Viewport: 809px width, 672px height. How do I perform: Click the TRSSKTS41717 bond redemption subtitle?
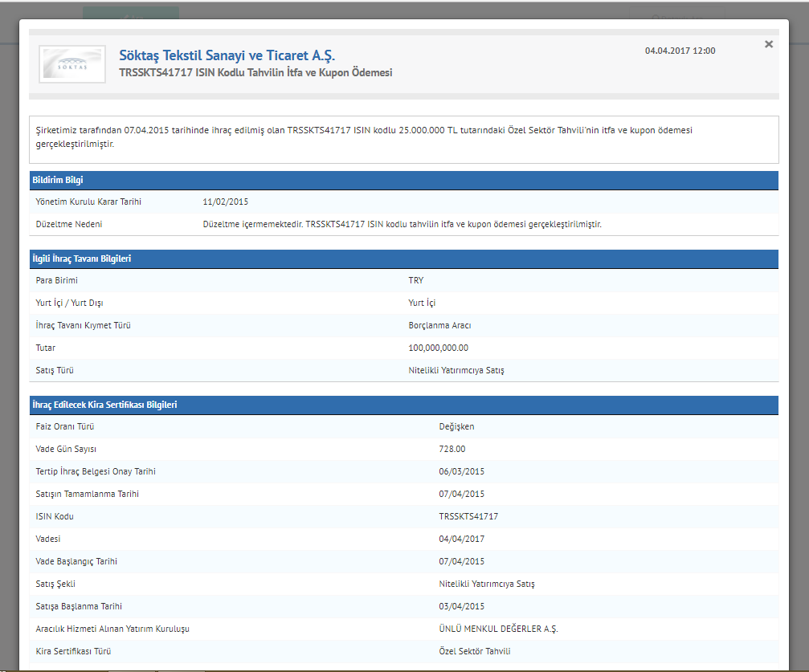pos(255,73)
